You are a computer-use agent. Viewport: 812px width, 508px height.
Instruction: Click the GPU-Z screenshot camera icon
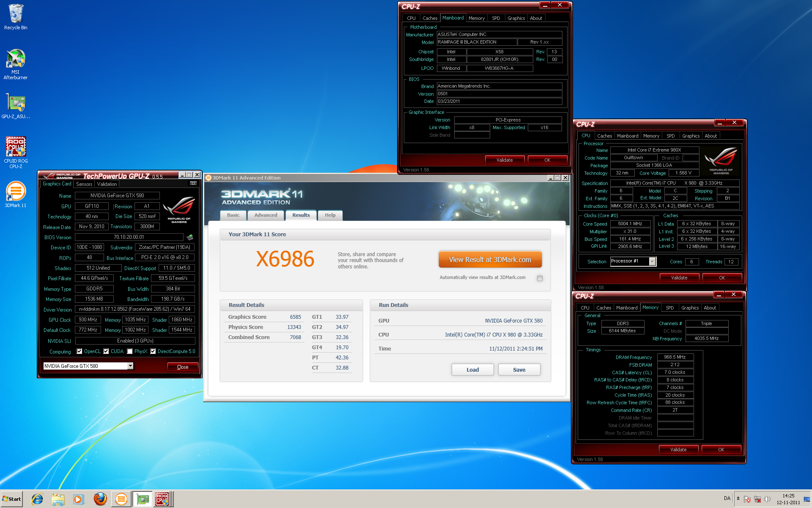[x=193, y=183]
